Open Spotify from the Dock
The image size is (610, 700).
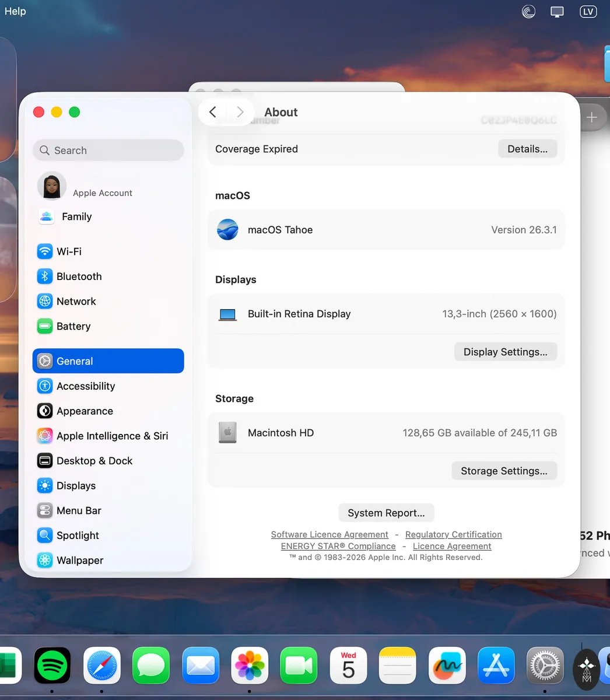click(x=52, y=666)
